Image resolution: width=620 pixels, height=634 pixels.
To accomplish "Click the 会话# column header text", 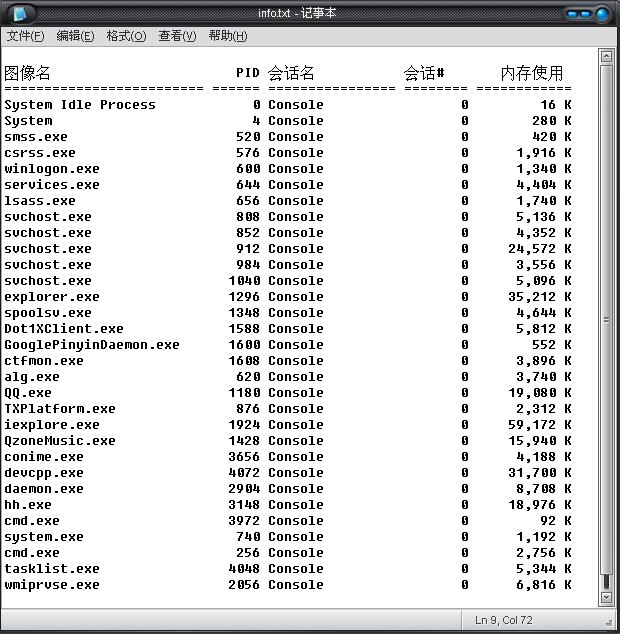I will click(x=423, y=73).
